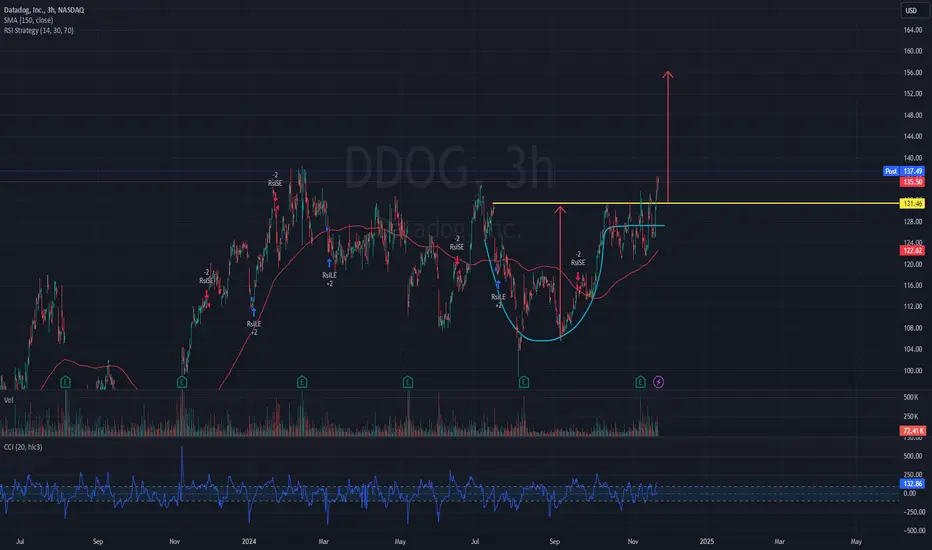Click the earnings marker at November 2023
The width and height of the screenshot is (932, 550).
[x=182, y=382]
